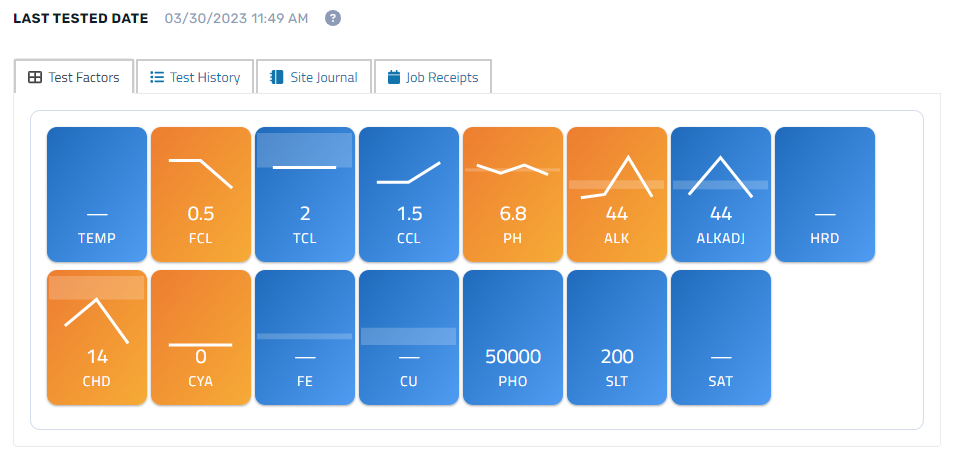Click the Test History list icon
The height and width of the screenshot is (461, 957).
coord(157,78)
